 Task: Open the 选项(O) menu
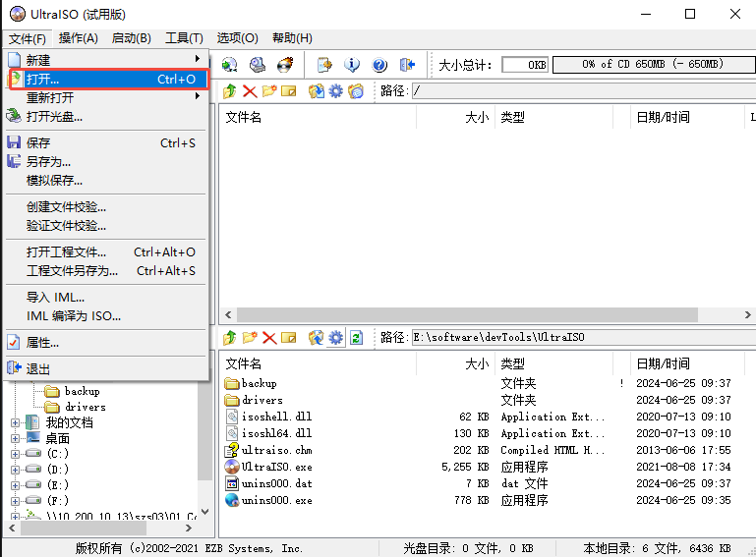coord(237,38)
